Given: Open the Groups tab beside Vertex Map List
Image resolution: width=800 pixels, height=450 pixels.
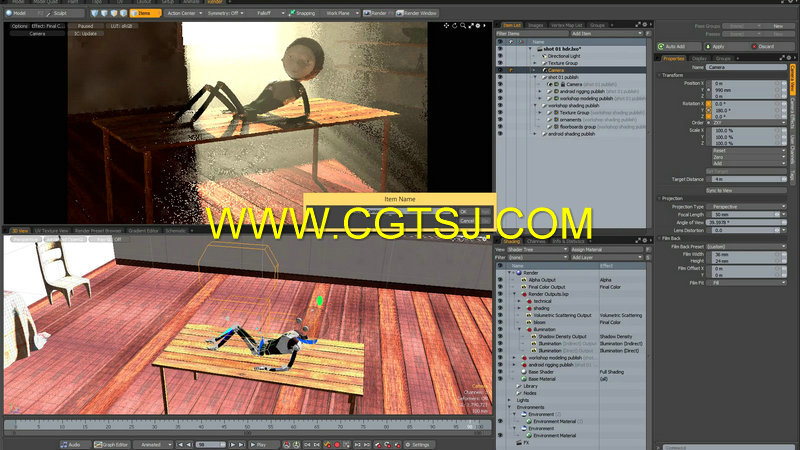Looking at the screenshot, I should pos(597,25).
